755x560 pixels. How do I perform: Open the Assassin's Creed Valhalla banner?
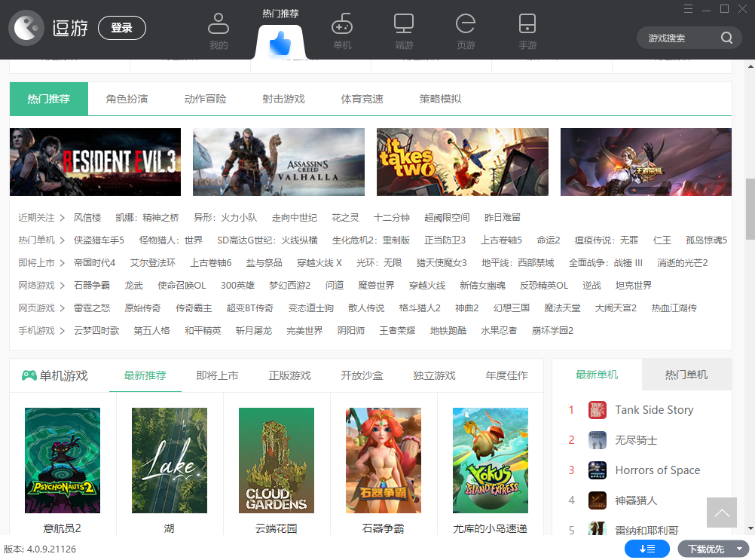coord(279,162)
